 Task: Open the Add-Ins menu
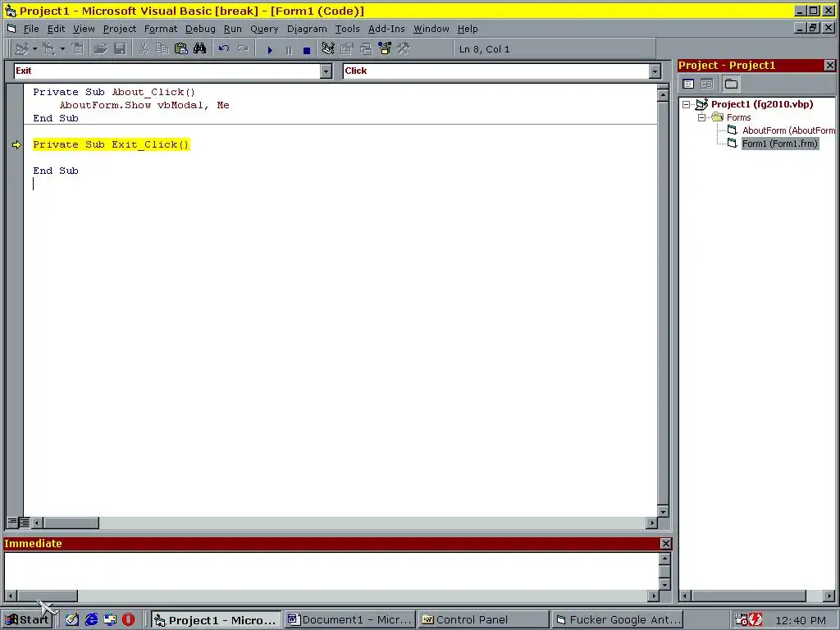[386, 29]
